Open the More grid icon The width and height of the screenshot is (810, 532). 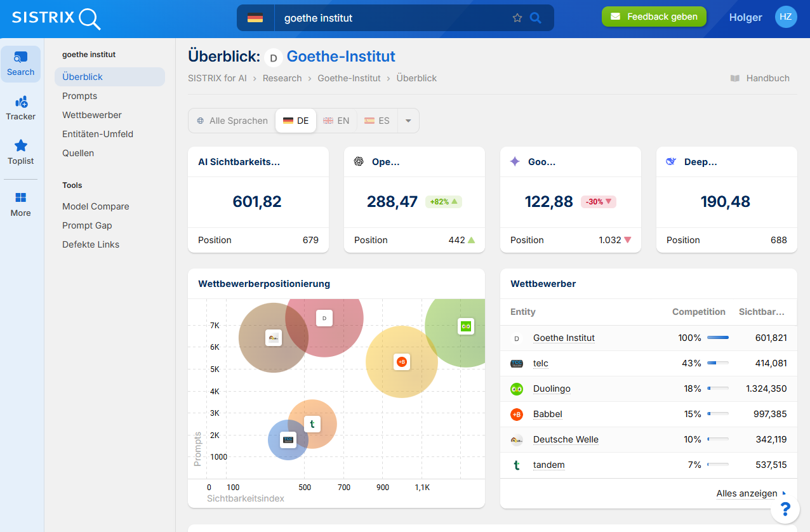[20, 198]
